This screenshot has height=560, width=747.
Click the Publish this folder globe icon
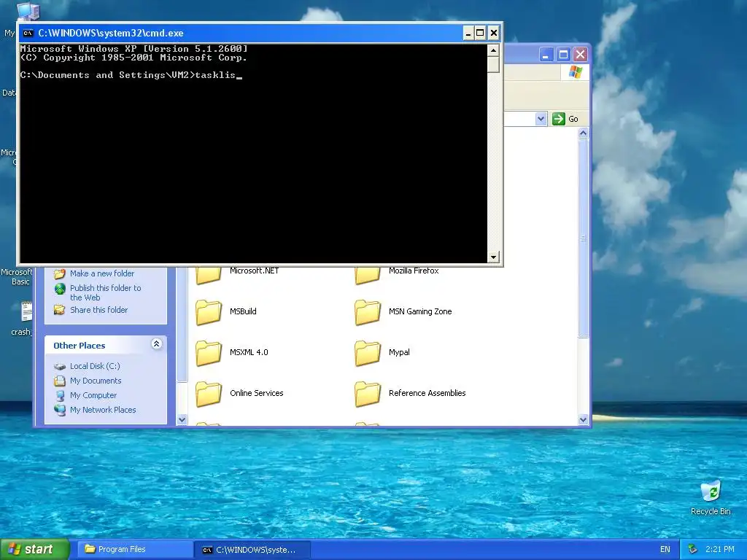(60, 289)
